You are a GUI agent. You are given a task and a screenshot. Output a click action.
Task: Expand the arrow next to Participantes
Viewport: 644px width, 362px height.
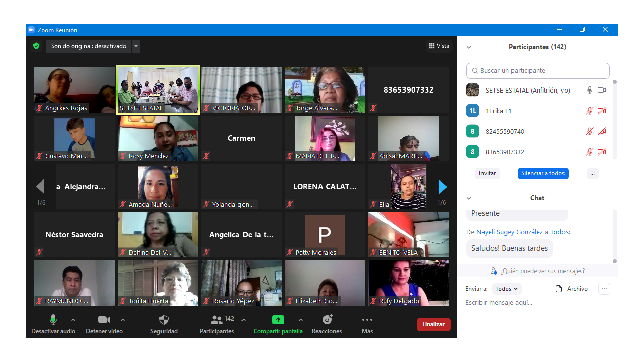point(244,320)
